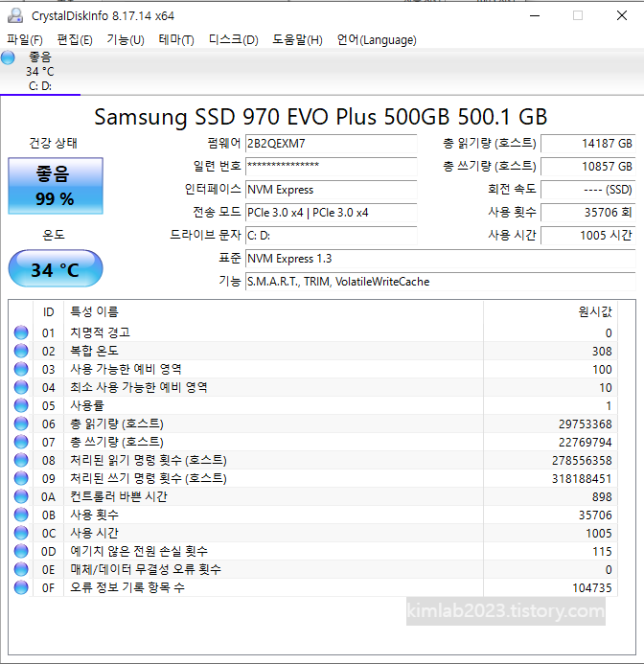Screen dimensions: 644x664
Task: Click power on hours value 1005 시간
Action: point(588,236)
